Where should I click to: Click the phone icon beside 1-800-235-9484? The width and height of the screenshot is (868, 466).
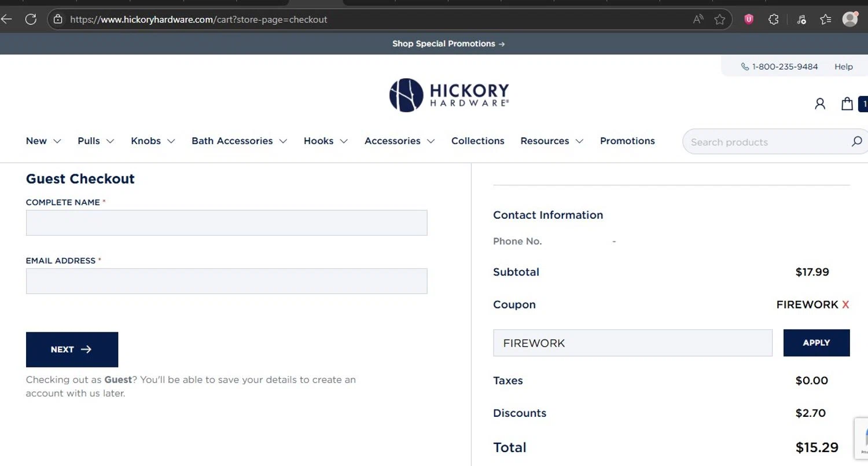click(745, 67)
